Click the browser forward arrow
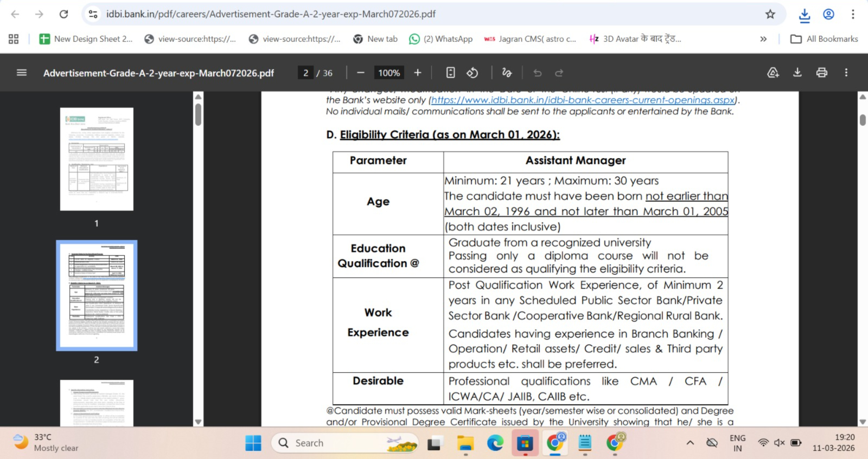 [39, 14]
